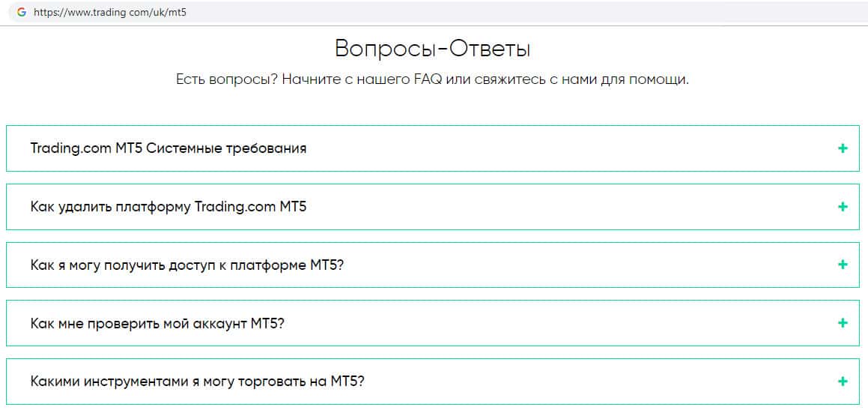Click empty space in the address bar
Viewport: 868px width, 416px height.
pos(524,13)
